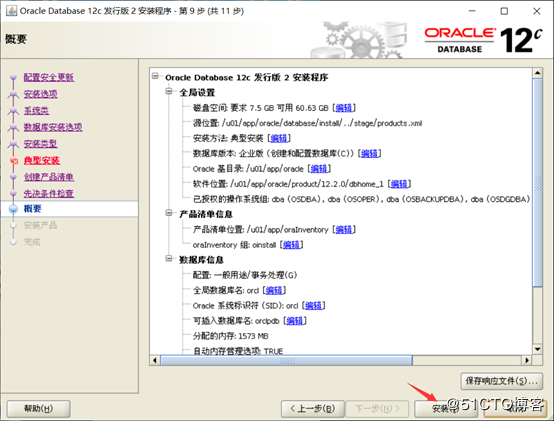Viewport: 554px width, 421px height.
Task: Open the 系统类 step link
Action: (x=36, y=111)
